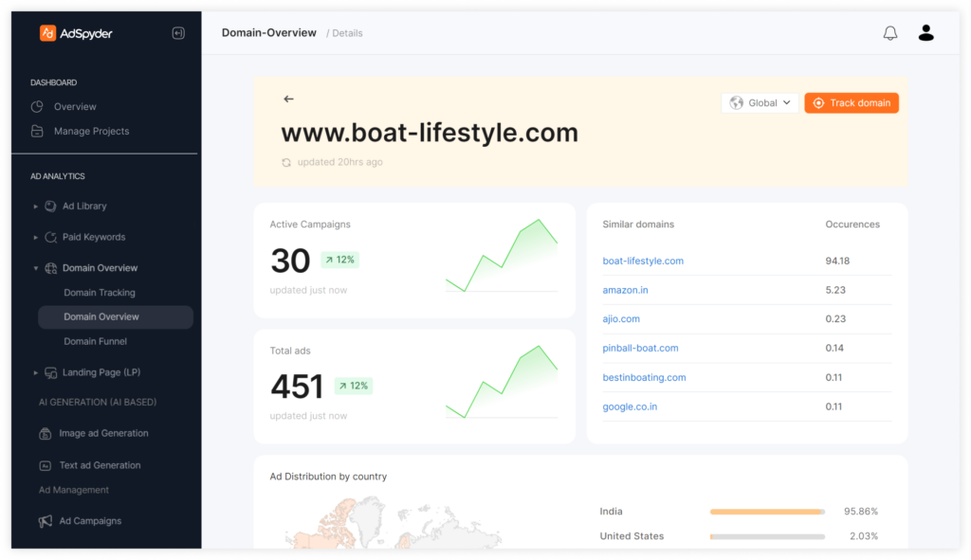Open the user profile icon
This screenshot has height=560, width=971.
pos(925,33)
